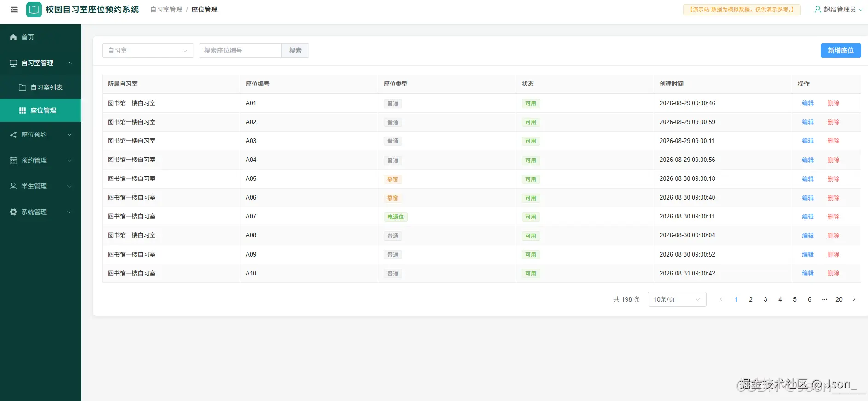Image resolution: width=868 pixels, height=401 pixels.
Task: Click the home icon beside 首页
Action: point(13,37)
